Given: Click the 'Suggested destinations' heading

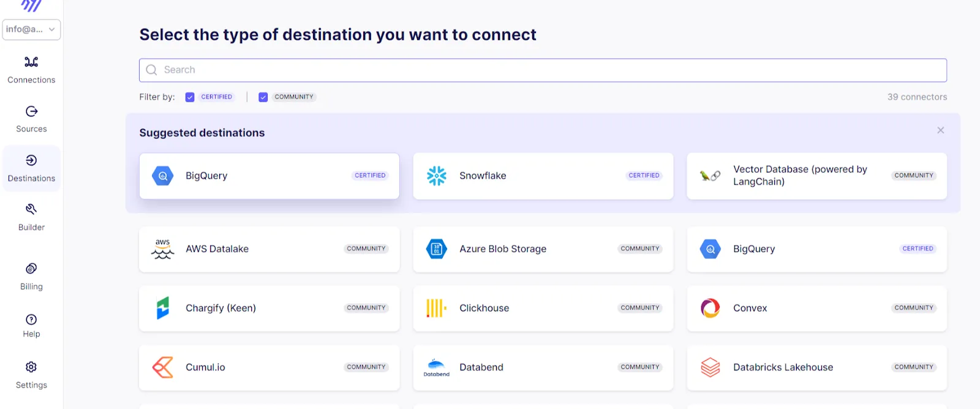Looking at the screenshot, I should pyautogui.click(x=202, y=133).
